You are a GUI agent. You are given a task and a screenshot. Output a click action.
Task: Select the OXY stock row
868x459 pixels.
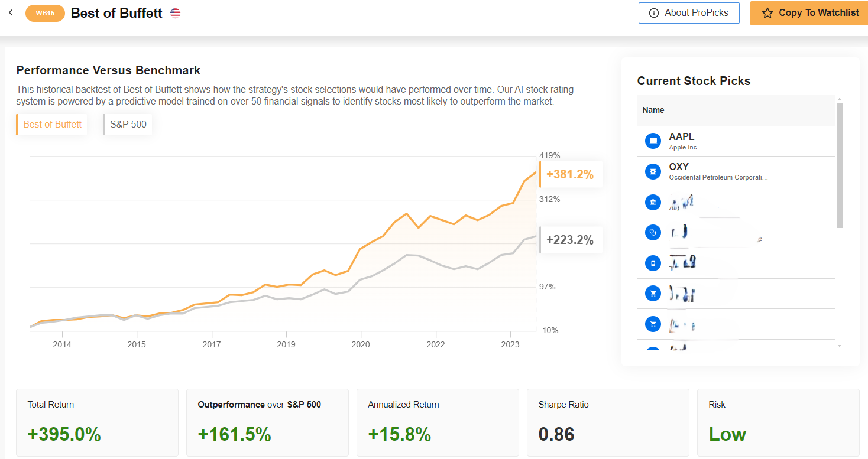tap(736, 171)
